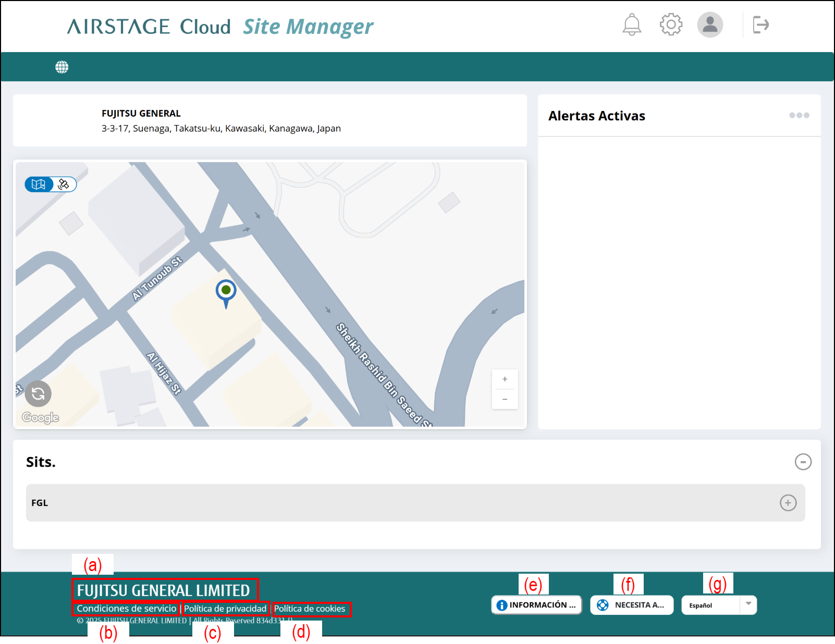This screenshot has height=644, width=835.
Task: Zoom in on the map
Action: point(505,379)
